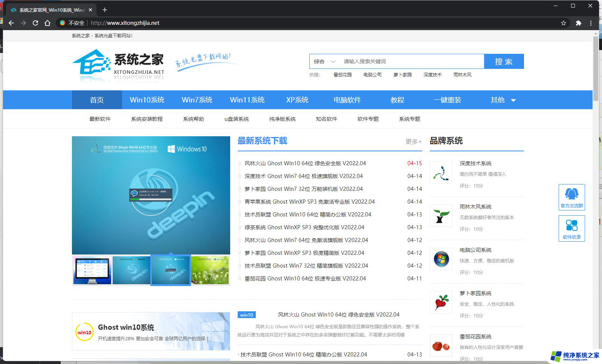Open 萝卜家园 Ghost Win7 32位 万能装机版 entry
This screenshot has height=364, width=602.
click(x=304, y=189)
